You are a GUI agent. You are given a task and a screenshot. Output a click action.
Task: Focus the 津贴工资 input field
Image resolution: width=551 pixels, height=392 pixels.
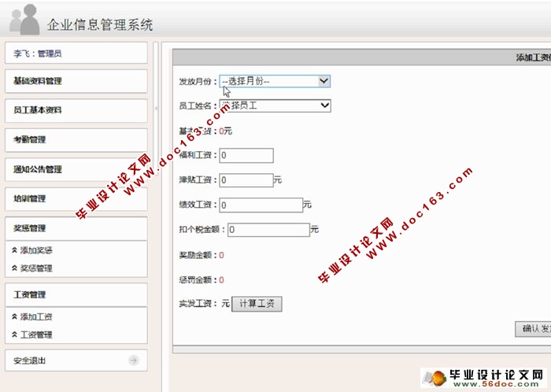(x=246, y=180)
